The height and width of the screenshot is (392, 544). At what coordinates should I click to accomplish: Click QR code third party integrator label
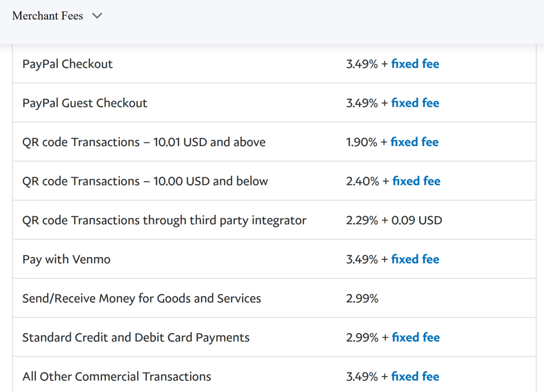click(x=164, y=220)
